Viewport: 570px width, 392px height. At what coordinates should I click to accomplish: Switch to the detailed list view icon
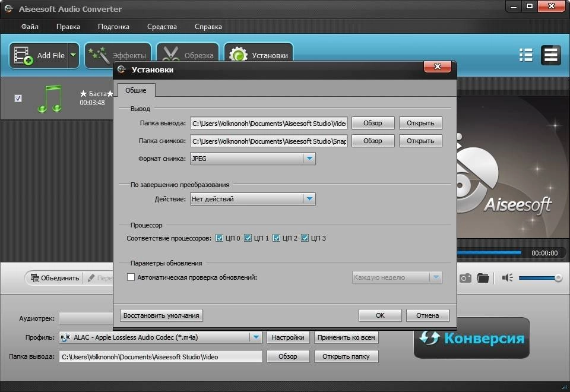(x=525, y=55)
